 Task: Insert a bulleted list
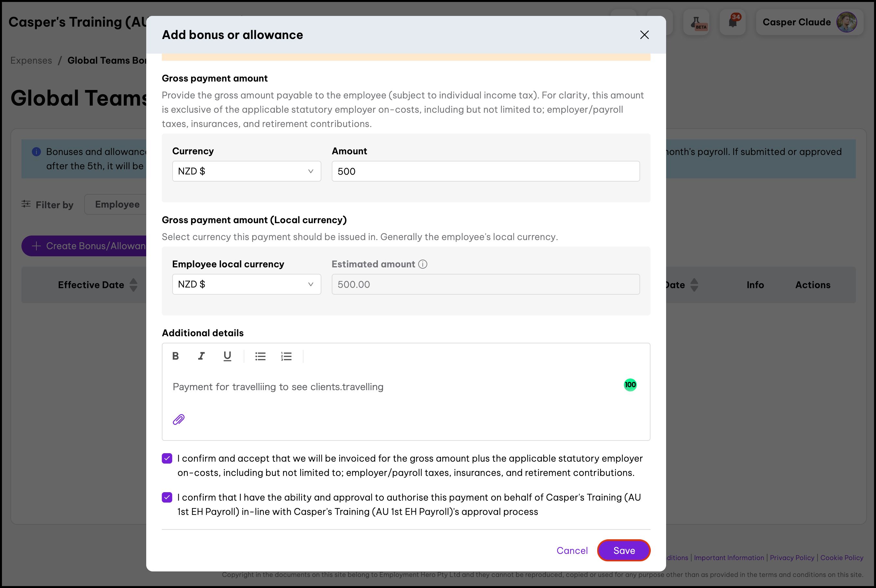click(260, 356)
